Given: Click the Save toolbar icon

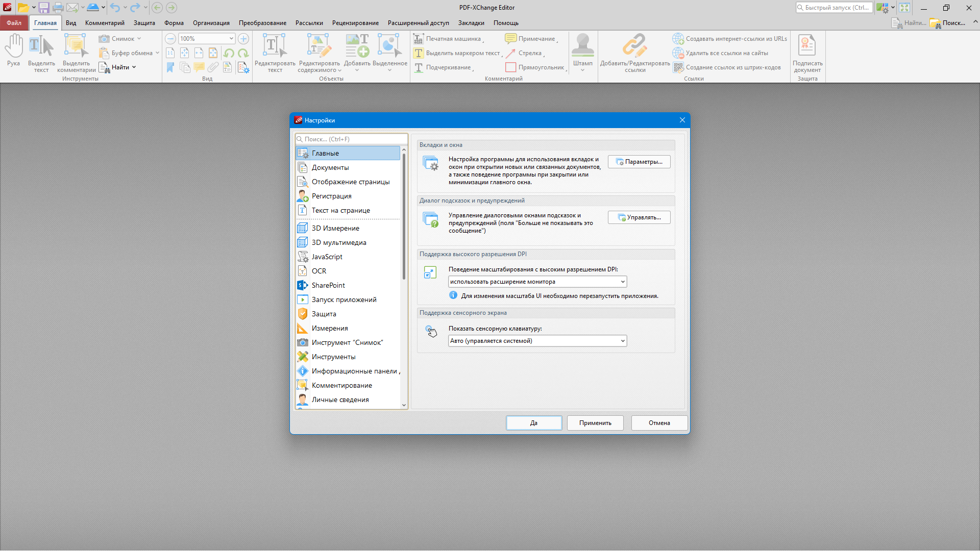Looking at the screenshot, I should (44, 8).
